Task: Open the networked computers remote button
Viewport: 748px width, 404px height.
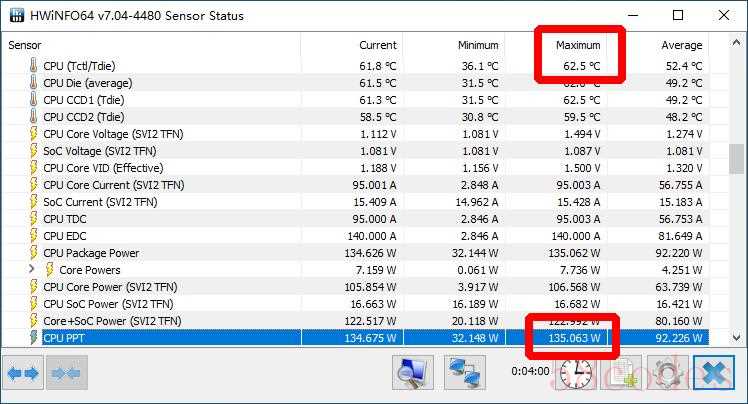Action: coord(465,373)
